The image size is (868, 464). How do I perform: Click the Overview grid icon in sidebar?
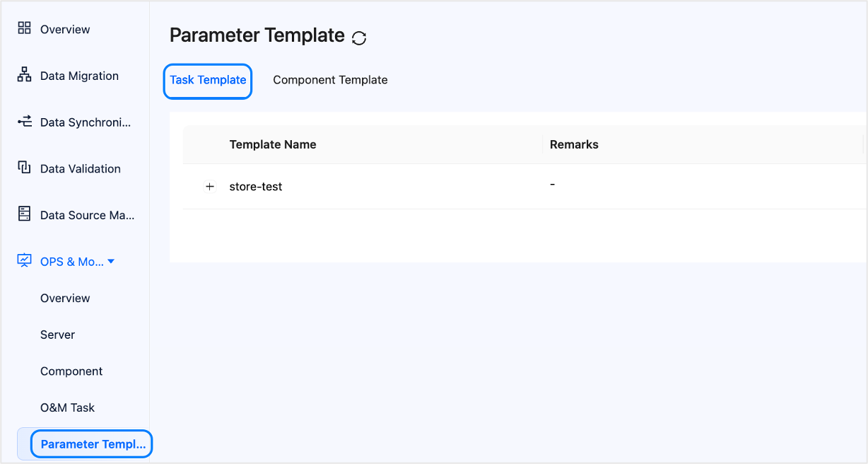(25, 28)
